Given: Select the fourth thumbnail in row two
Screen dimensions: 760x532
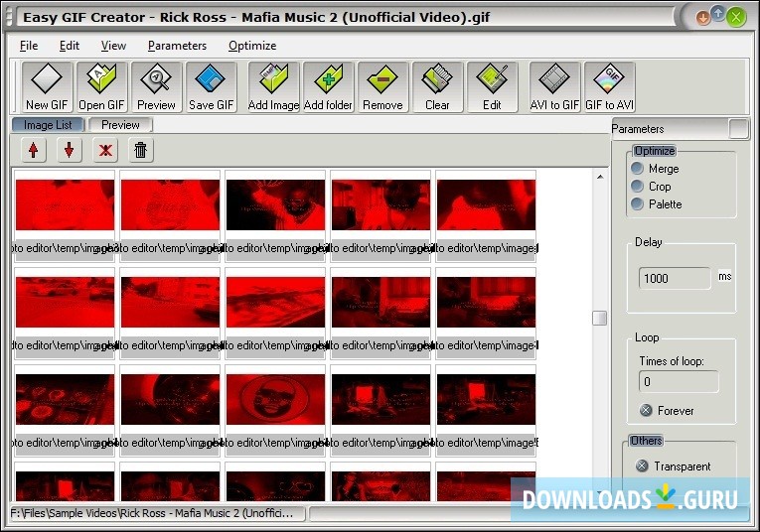Looking at the screenshot, I should tap(380, 302).
